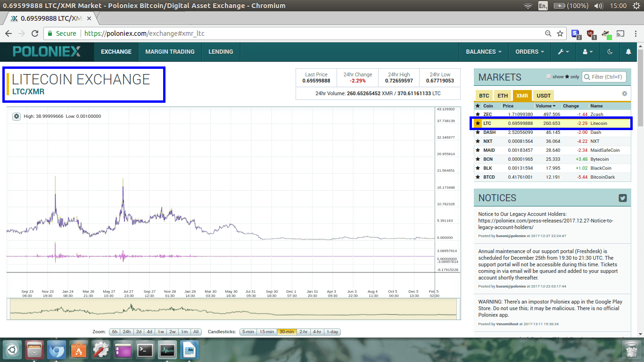Open the legacy account holders press-release link

pyautogui.click(x=545, y=224)
